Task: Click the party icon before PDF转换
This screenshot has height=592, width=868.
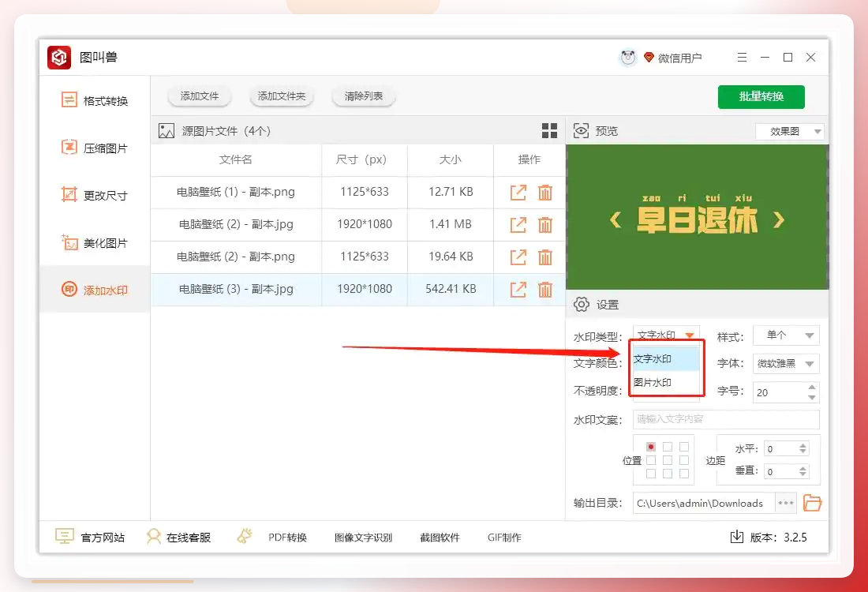Action: click(x=245, y=535)
